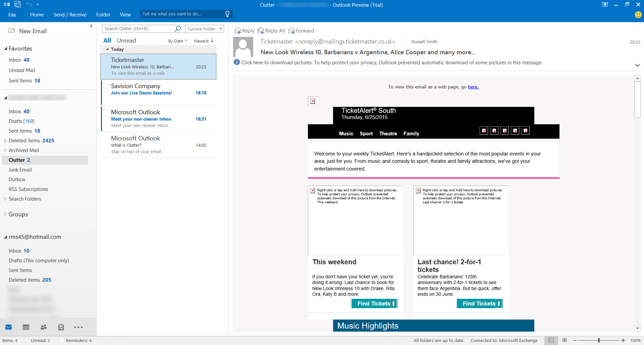Open the View tab
The height and width of the screenshot is (345, 644).
click(125, 14)
